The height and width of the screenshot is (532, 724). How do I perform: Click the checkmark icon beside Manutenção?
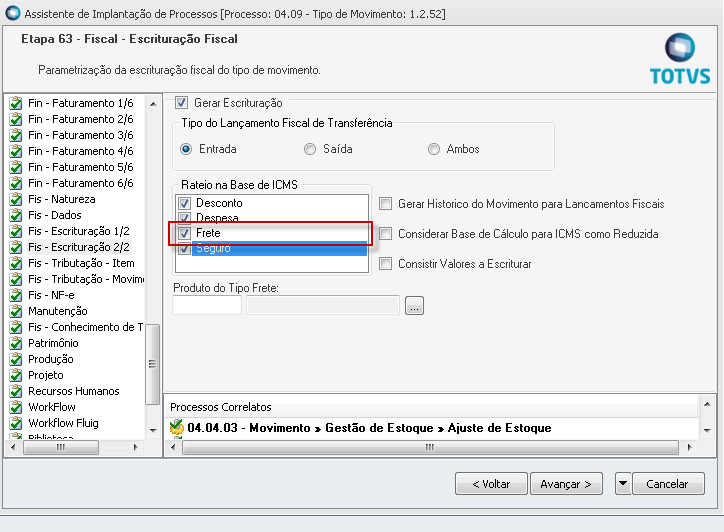(x=16, y=311)
